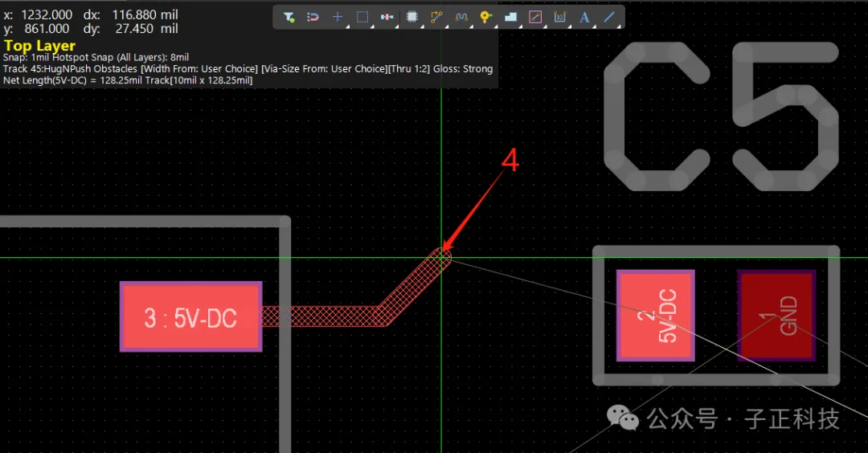Select the Place Line tool
Image resolution: width=868 pixels, height=453 pixels.
click(x=609, y=17)
